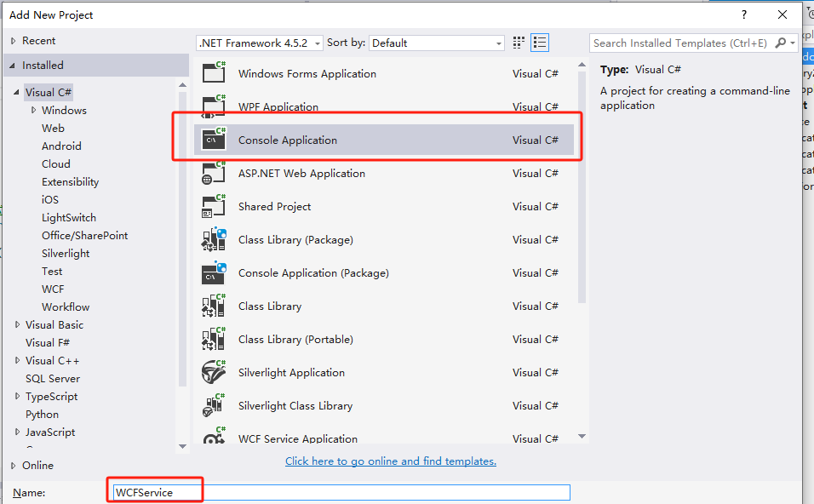Viewport: 814px width, 504px height.
Task: Click the template list scroll down arrow
Action: pyautogui.click(x=582, y=436)
